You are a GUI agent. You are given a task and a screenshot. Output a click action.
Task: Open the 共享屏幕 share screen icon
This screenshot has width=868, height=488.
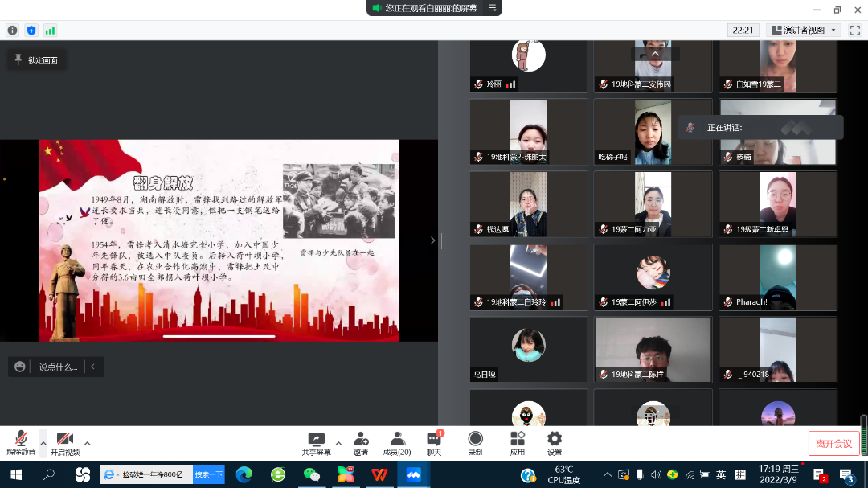316,442
